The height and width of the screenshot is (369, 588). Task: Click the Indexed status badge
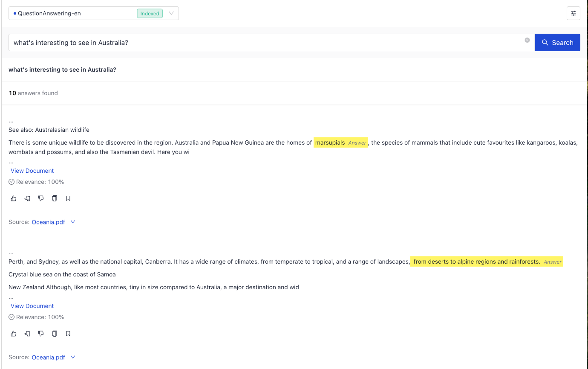coord(150,13)
